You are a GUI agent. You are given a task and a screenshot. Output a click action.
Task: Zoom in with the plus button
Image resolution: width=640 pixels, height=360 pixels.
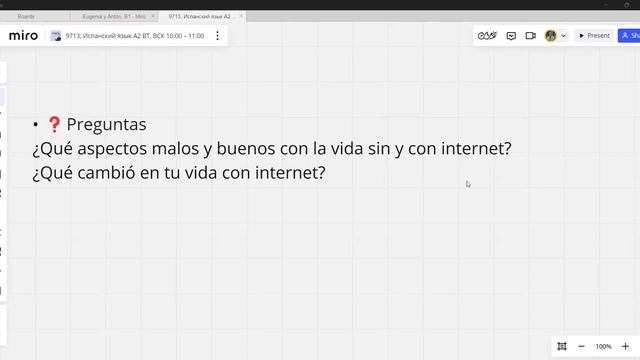coord(625,346)
